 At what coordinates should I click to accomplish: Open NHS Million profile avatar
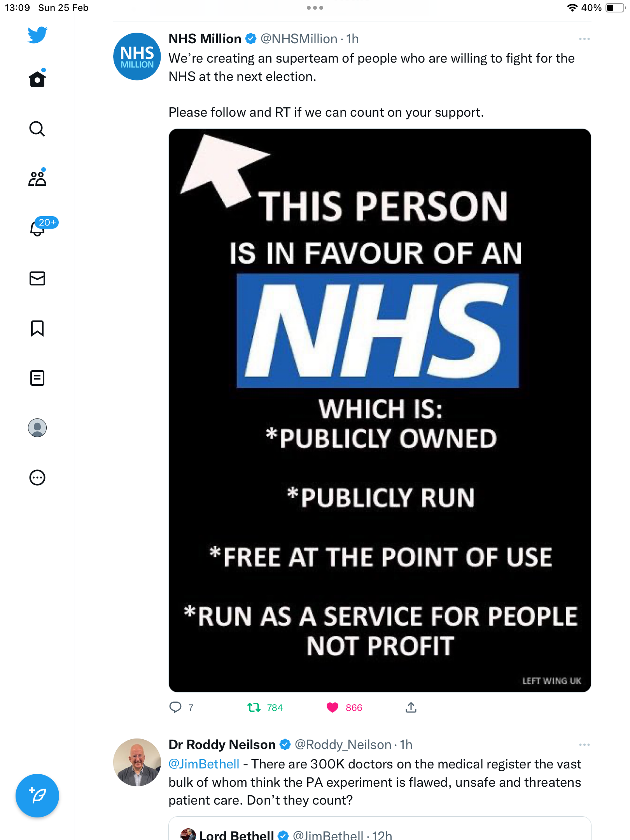tap(137, 56)
